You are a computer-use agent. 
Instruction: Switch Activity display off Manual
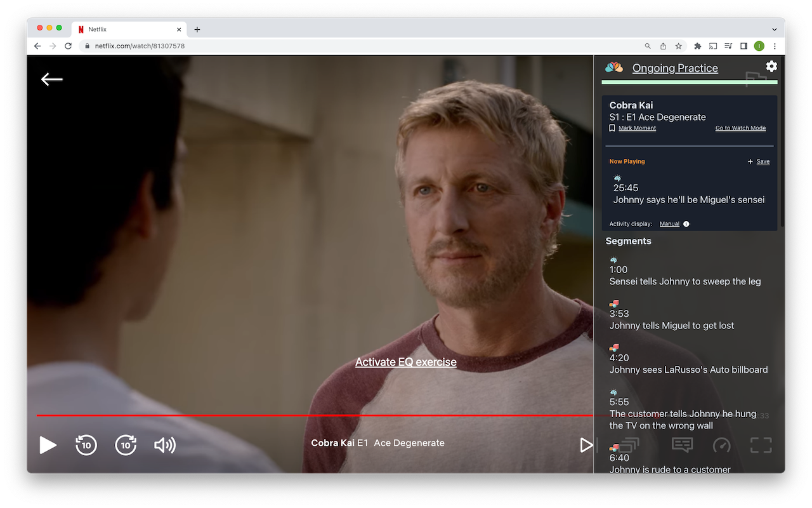(669, 224)
